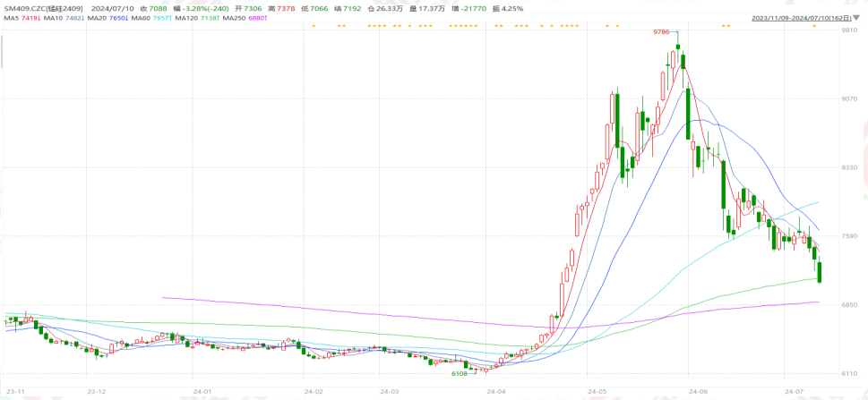Click the 6850 price axis label

[x=848, y=305]
